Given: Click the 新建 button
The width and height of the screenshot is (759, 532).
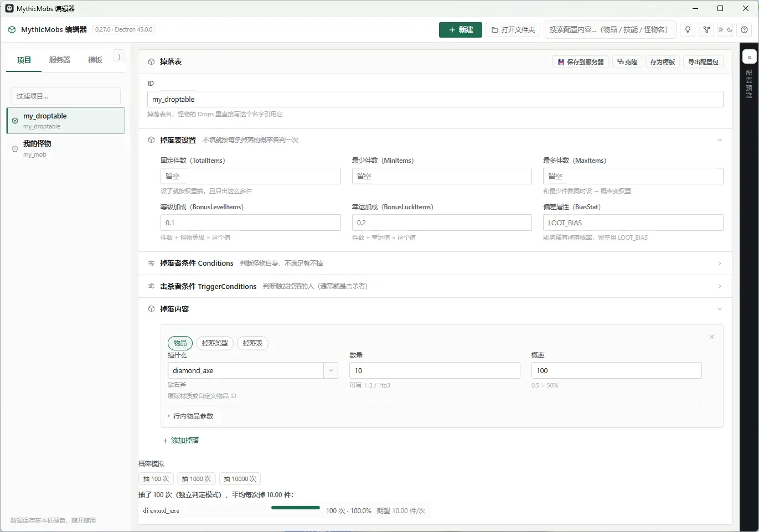Looking at the screenshot, I should pos(461,30).
